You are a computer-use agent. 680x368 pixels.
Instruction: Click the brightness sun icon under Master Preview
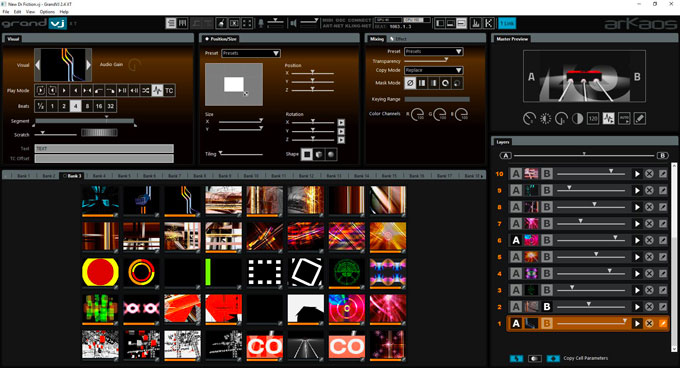[545, 118]
